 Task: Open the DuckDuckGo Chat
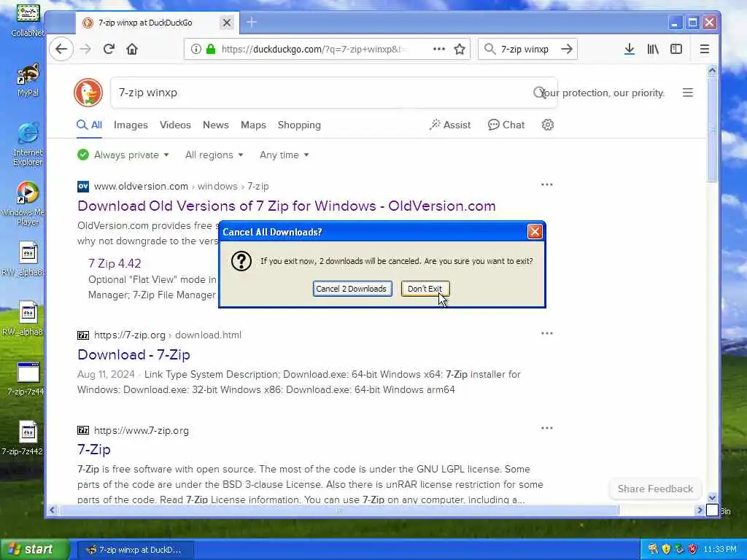(x=506, y=125)
